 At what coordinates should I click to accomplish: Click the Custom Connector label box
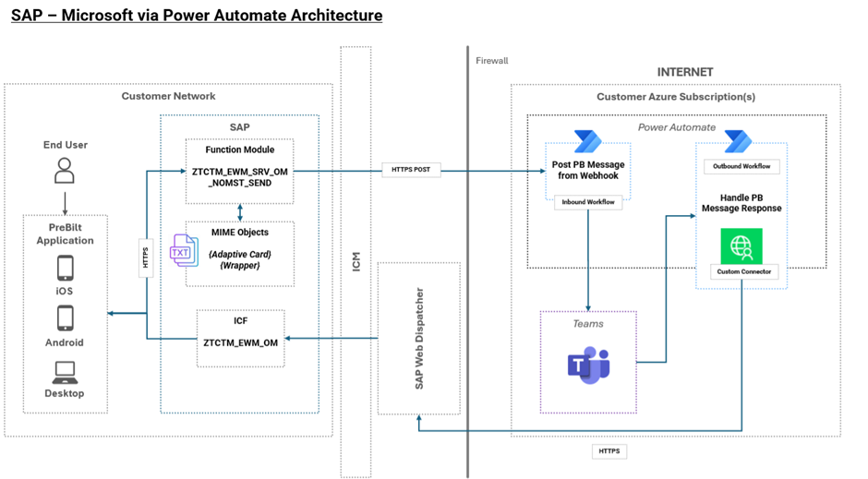click(741, 272)
